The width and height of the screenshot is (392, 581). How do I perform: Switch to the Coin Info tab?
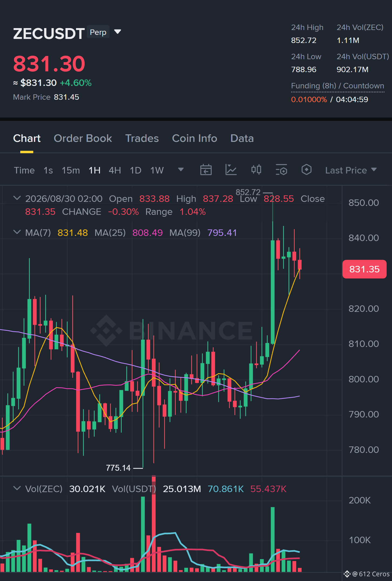[195, 138]
